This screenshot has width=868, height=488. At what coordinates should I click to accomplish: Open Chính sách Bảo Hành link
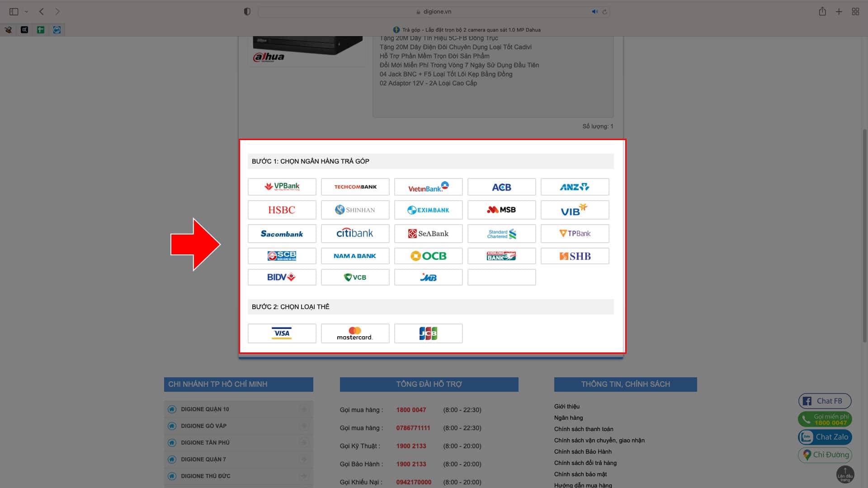pos(583,451)
